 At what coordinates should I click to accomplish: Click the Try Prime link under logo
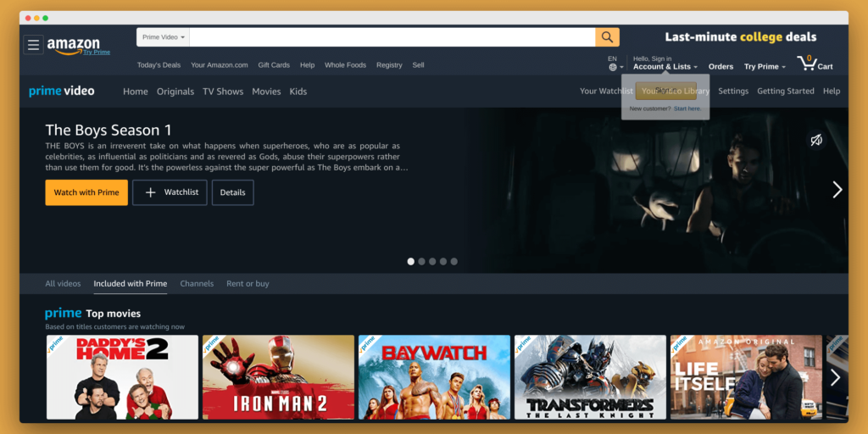pos(97,52)
